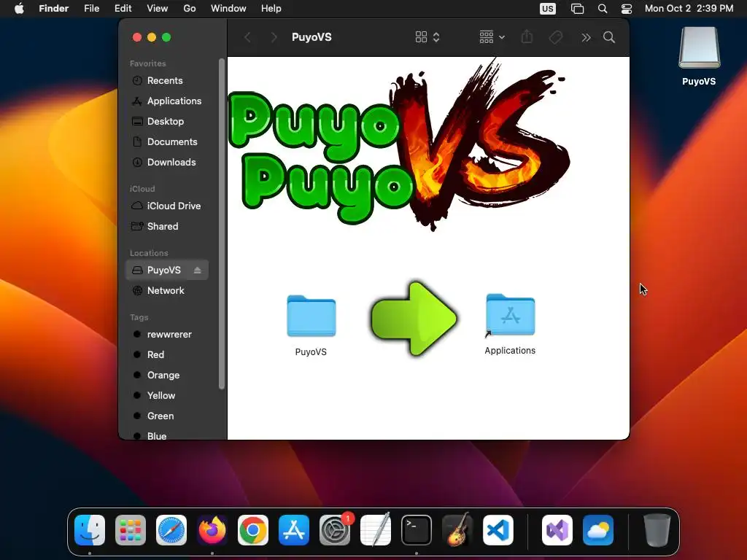Select the Applications folder alias
Screen dimensions: 747x560
tap(510, 315)
